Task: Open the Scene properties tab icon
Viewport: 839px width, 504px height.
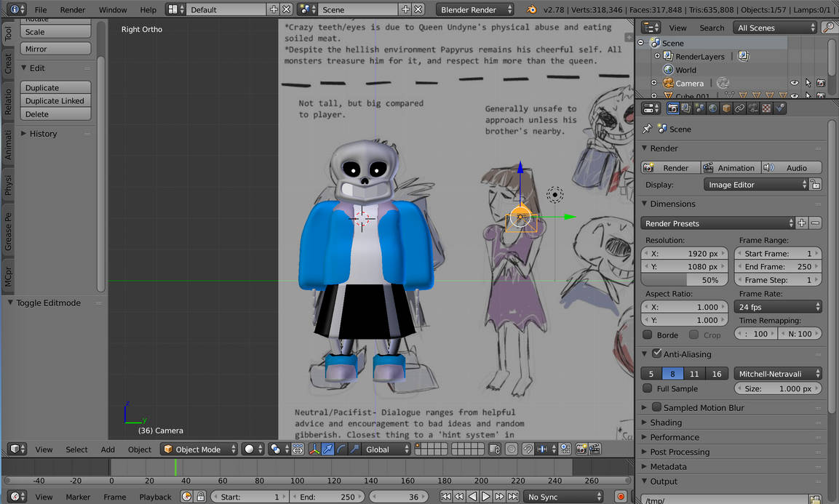Action: click(x=699, y=108)
